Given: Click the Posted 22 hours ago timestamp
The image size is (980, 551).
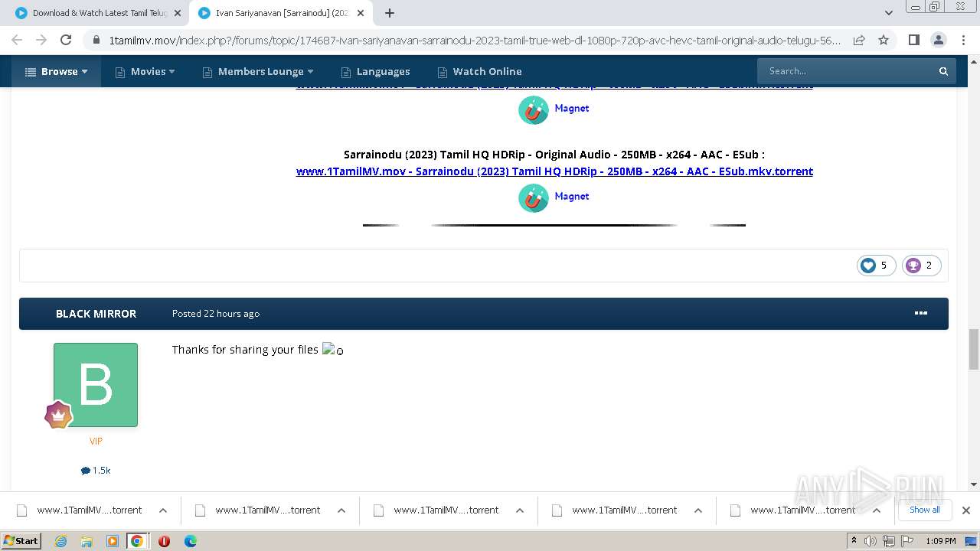Looking at the screenshot, I should (x=216, y=314).
